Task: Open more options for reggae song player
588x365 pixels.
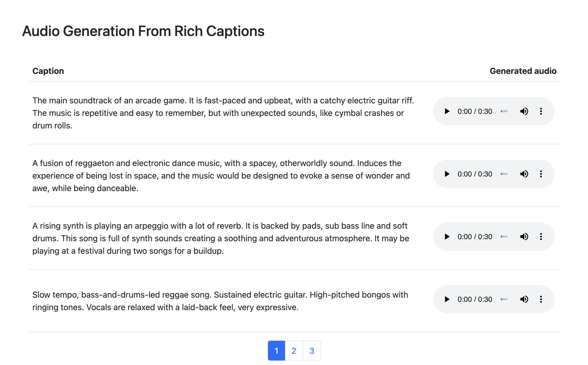Action: pos(541,299)
